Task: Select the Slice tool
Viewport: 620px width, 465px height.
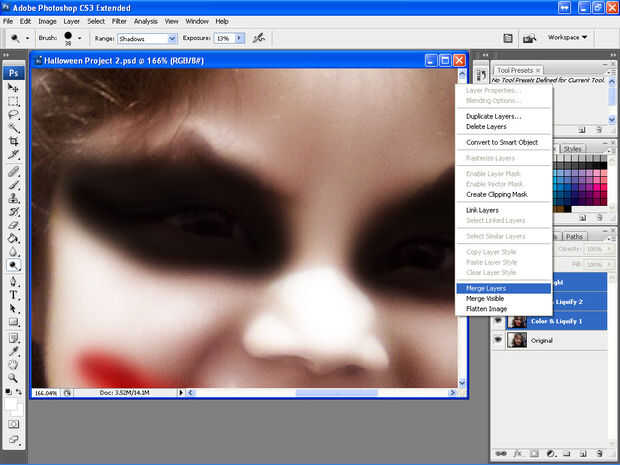Action: pos(13,155)
